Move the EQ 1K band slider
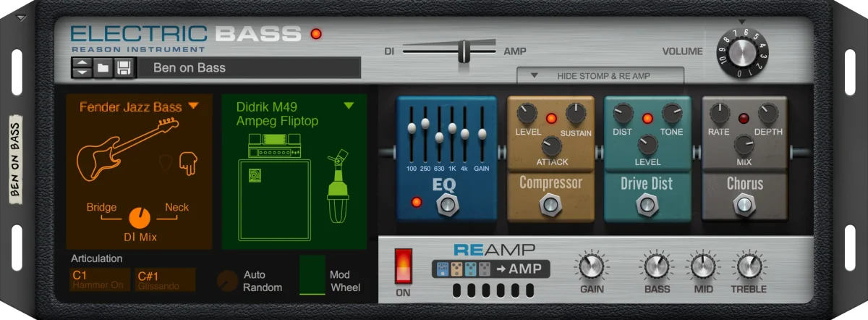The image size is (868, 320). [452, 128]
